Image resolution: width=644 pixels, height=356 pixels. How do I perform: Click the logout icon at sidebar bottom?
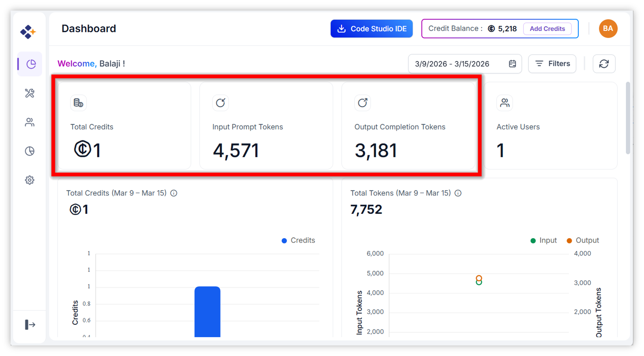(x=30, y=325)
